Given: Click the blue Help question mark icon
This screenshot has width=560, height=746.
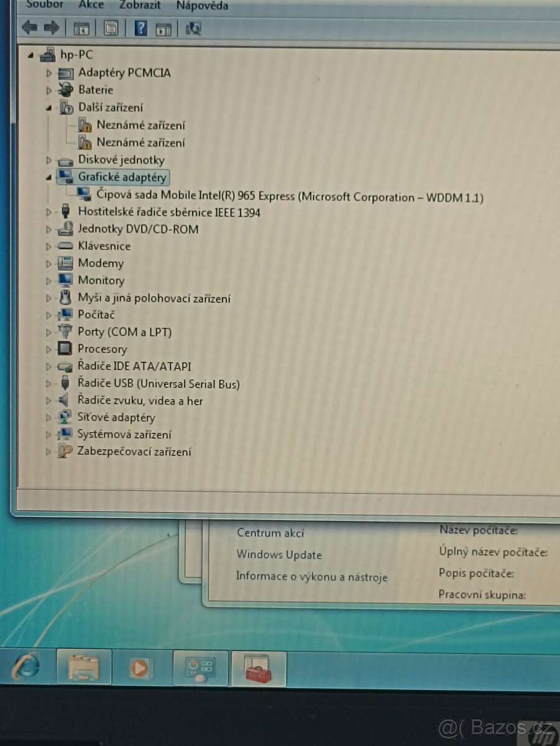Looking at the screenshot, I should pos(141,28).
